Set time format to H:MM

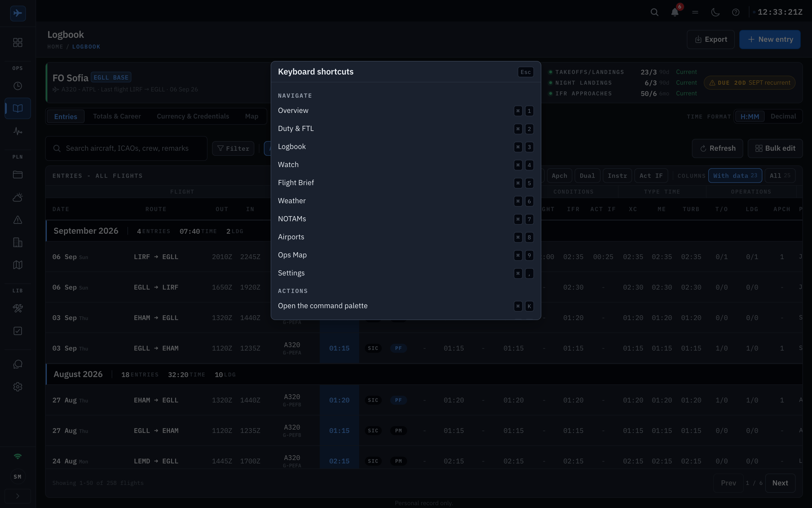click(x=750, y=117)
